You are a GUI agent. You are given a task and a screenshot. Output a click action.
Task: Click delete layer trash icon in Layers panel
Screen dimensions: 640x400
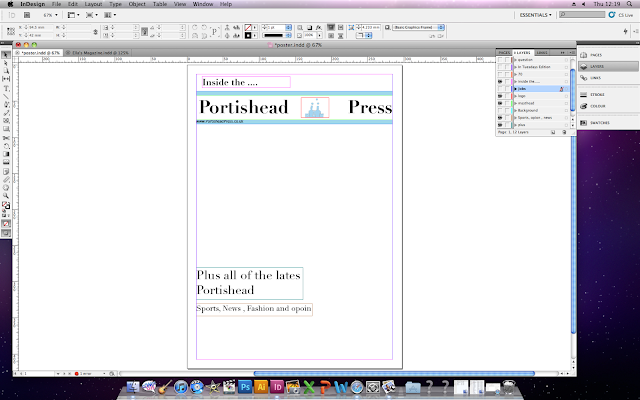coord(564,132)
